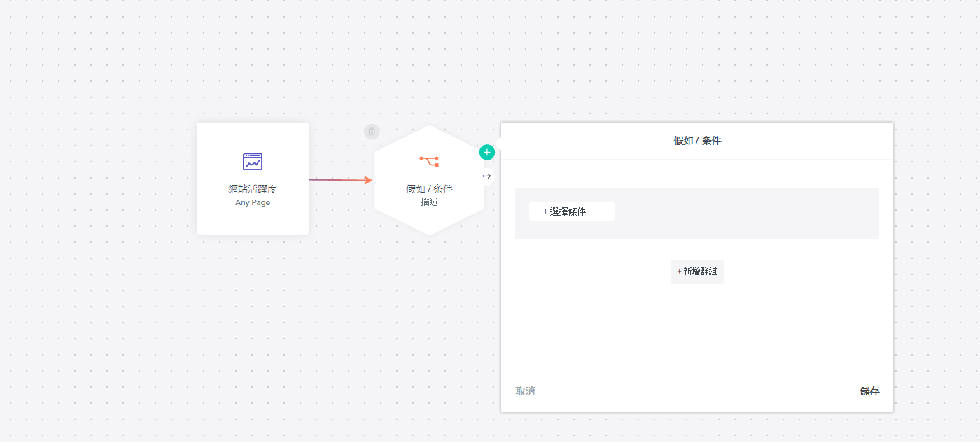Click the 假如 / 条件 panel header title
This screenshot has height=448, width=980.
click(697, 141)
